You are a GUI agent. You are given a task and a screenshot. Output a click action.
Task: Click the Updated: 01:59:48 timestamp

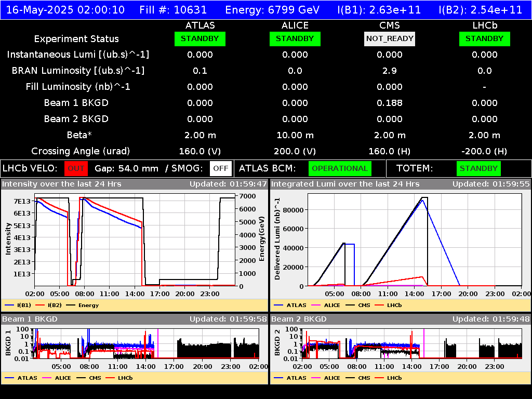tap(491, 319)
